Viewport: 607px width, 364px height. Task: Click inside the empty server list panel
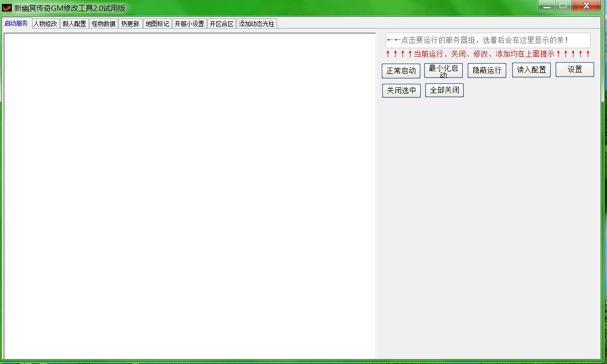coord(190,196)
